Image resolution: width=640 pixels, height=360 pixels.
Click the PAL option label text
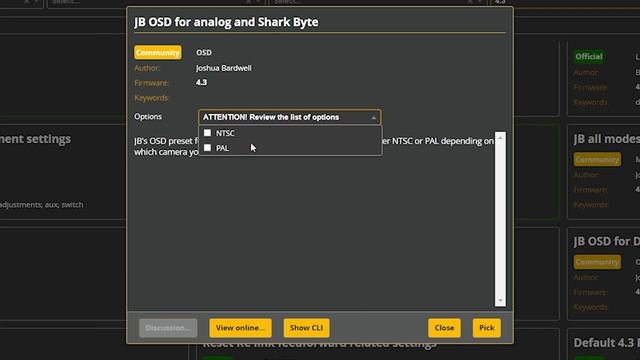tap(222, 148)
